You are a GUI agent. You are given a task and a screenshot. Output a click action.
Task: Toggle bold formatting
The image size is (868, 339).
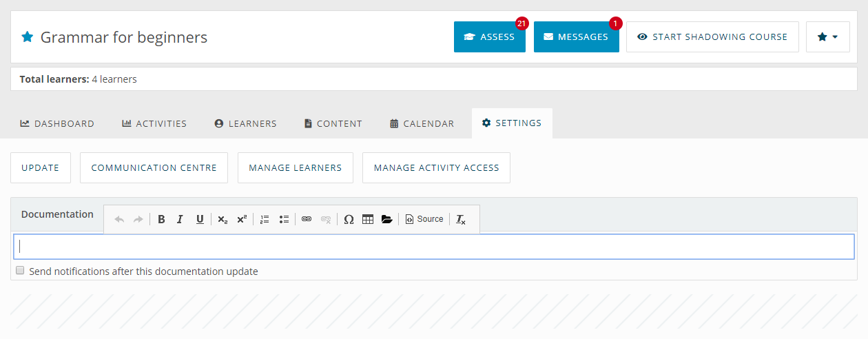coord(161,219)
